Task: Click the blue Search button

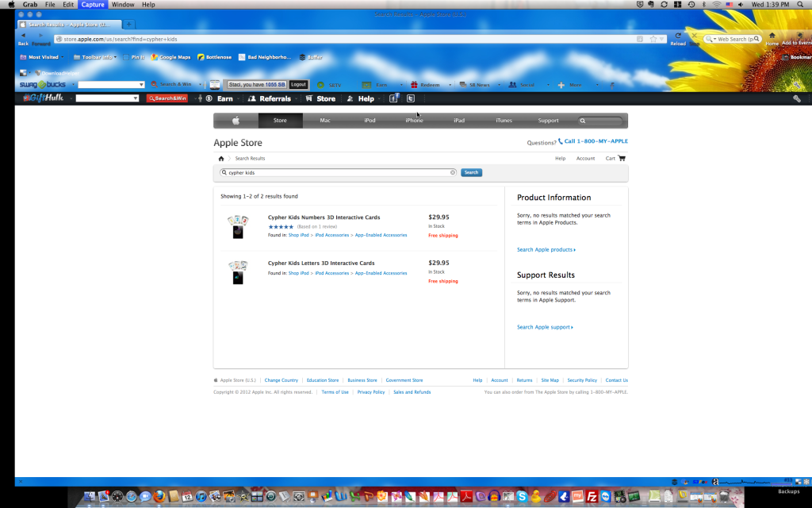Action: [x=471, y=172]
